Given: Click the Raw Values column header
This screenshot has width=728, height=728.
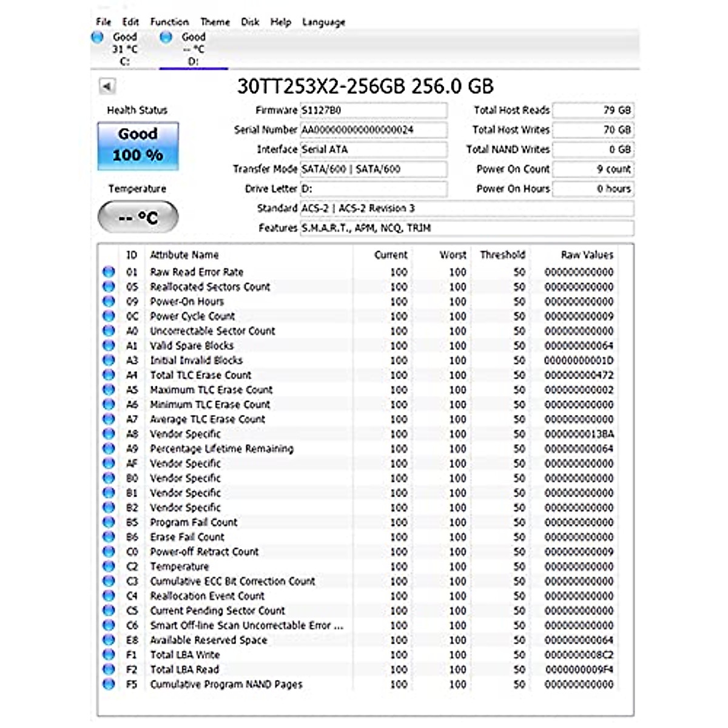Looking at the screenshot, I should tap(587, 255).
